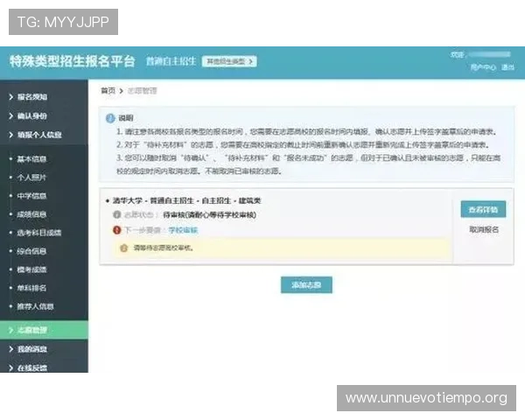Image resolution: width=525 pixels, height=420 pixels.
Task: Click the 清华大学 application title text
Action: pos(187,200)
